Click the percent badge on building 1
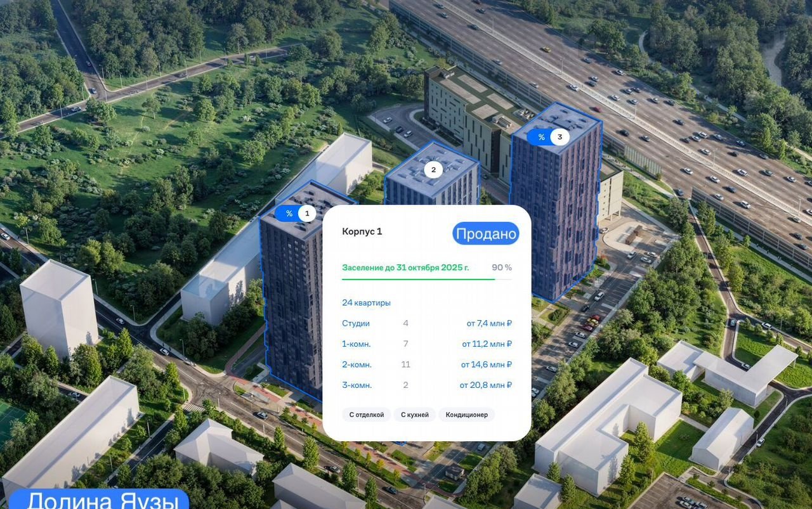 [x=289, y=214]
